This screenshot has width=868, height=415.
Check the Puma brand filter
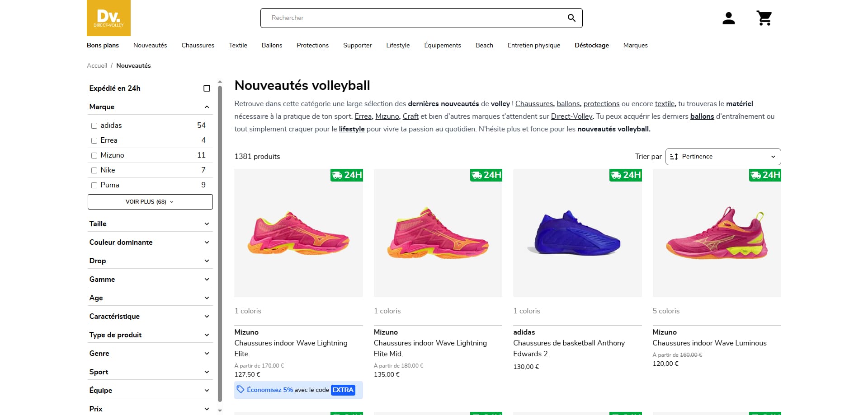(x=94, y=185)
